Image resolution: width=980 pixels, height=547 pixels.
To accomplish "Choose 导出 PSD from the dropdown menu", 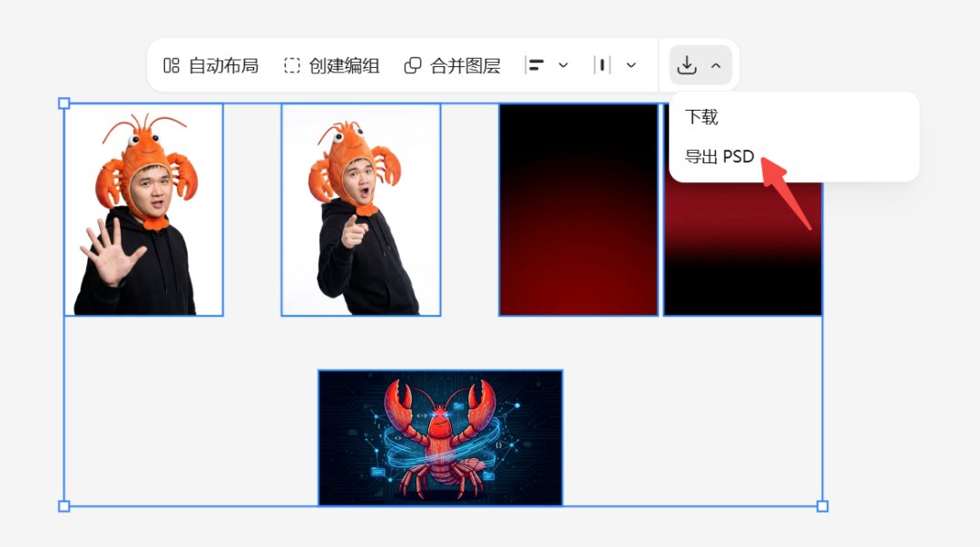I will [x=720, y=156].
